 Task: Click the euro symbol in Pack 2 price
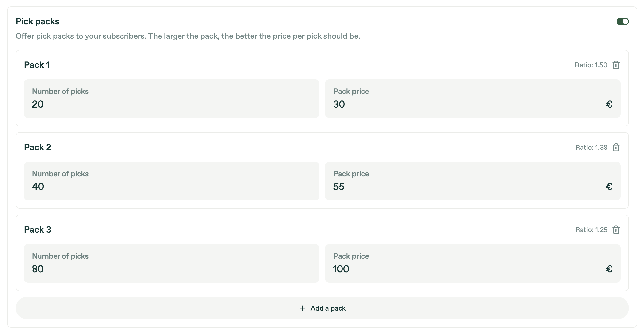coord(609,187)
